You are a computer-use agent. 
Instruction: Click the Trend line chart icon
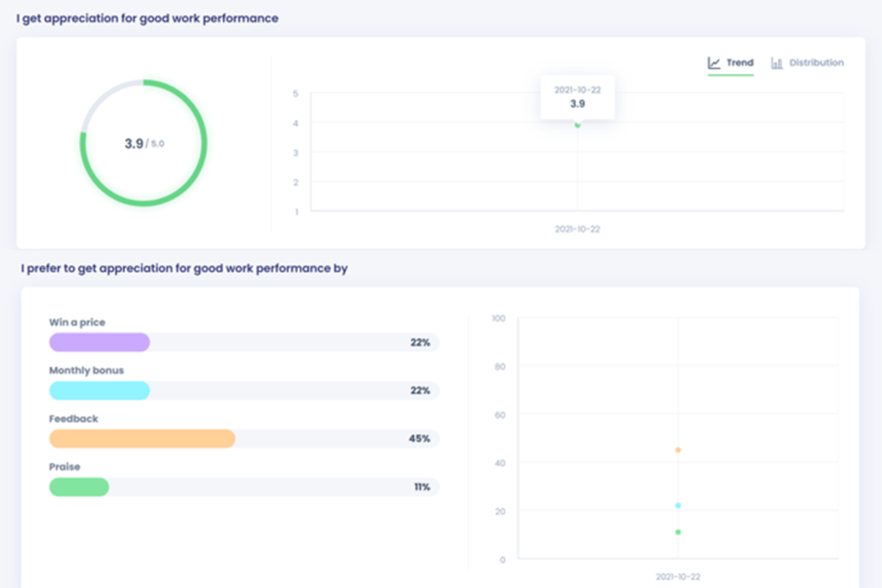pos(714,63)
